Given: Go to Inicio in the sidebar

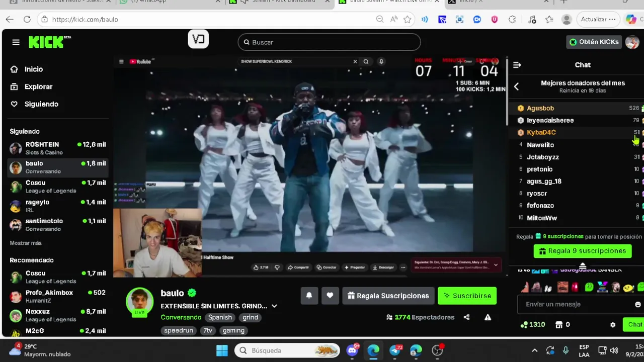Looking at the screenshot, I should coord(34,69).
